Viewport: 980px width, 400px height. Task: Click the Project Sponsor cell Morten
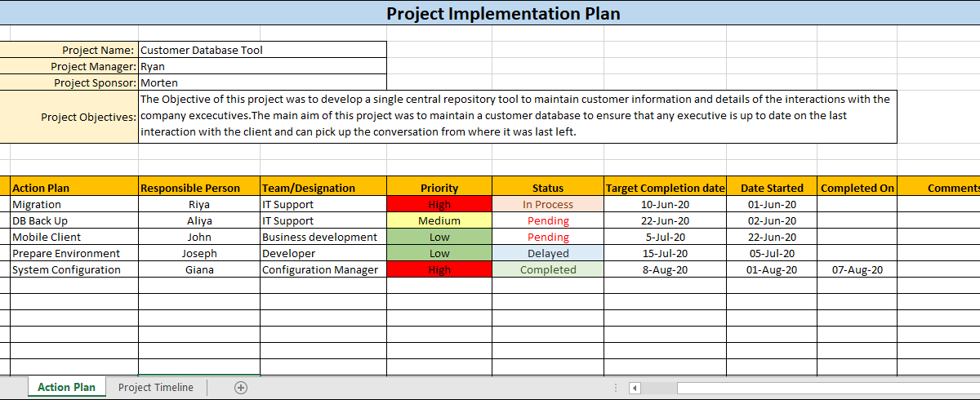[x=262, y=82]
